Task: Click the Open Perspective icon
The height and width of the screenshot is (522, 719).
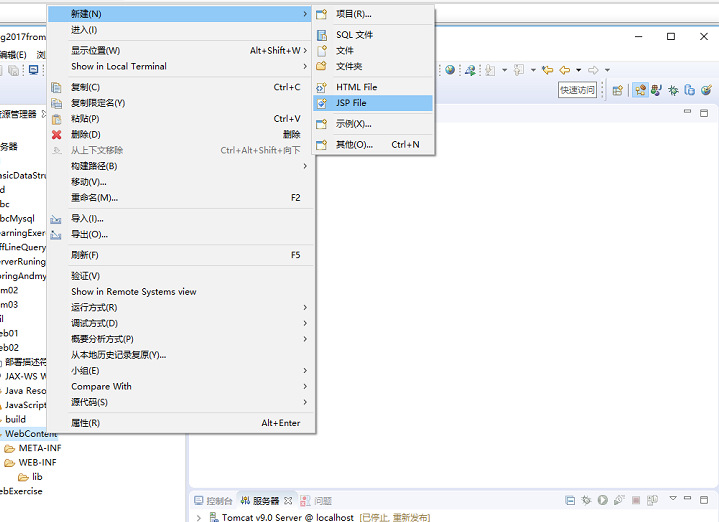Action: point(618,90)
